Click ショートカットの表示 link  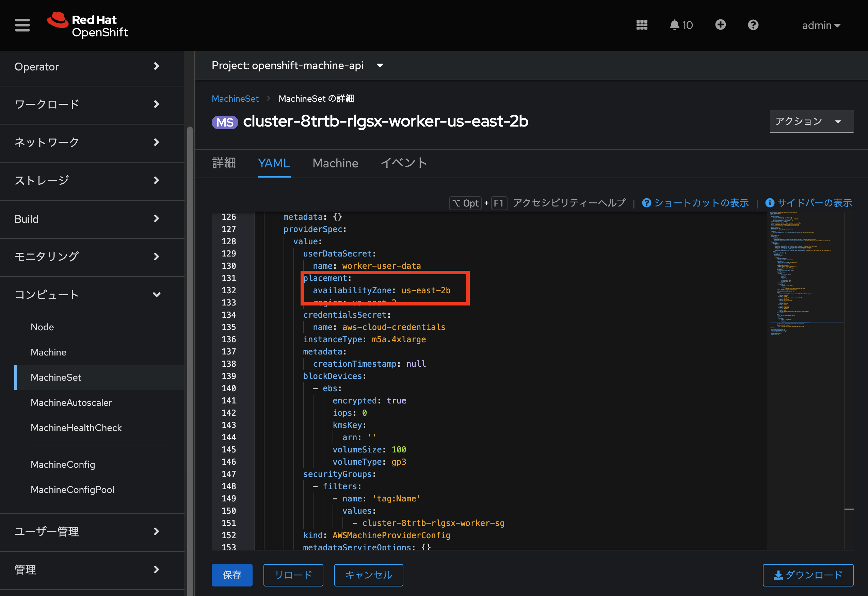coord(695,203)
